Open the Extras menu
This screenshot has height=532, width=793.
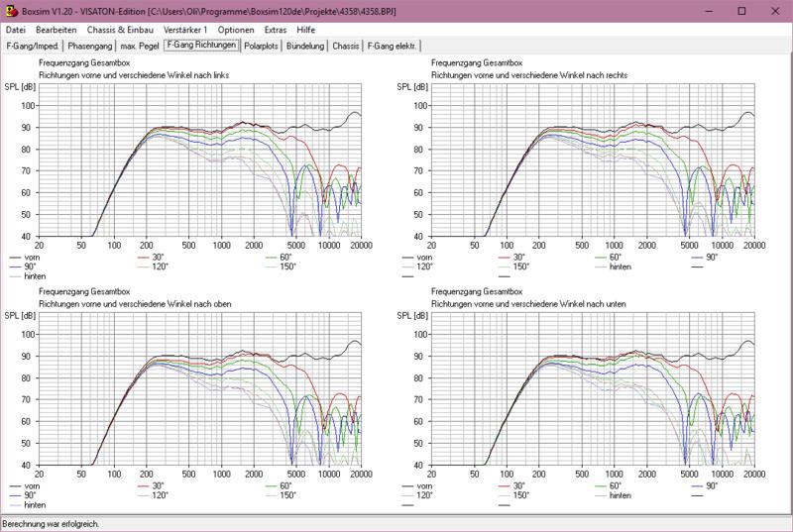tap(276, 30)
